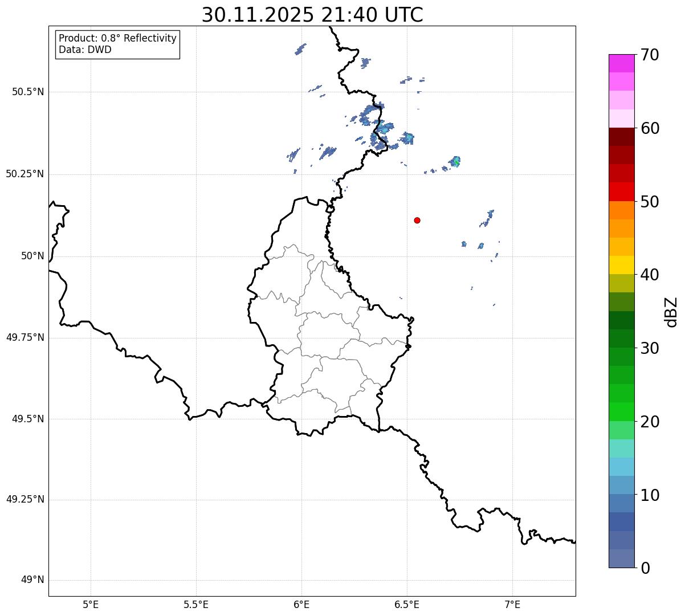The image size is (685, 616).
Task: Pick the bright red colorbar swatch above 50
Action: pyautogui.click(x=622, y=191)
